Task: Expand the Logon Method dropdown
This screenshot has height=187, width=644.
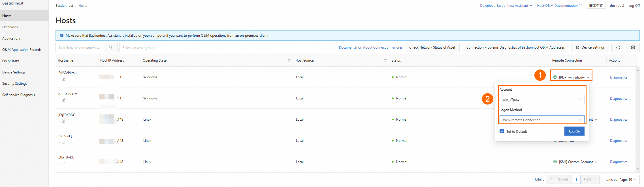Action: (541, 120)
